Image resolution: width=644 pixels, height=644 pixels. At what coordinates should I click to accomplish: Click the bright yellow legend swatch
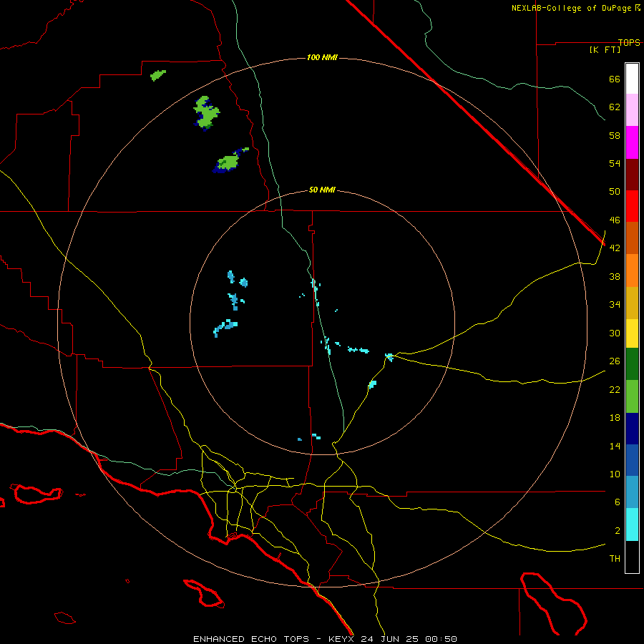632,333
